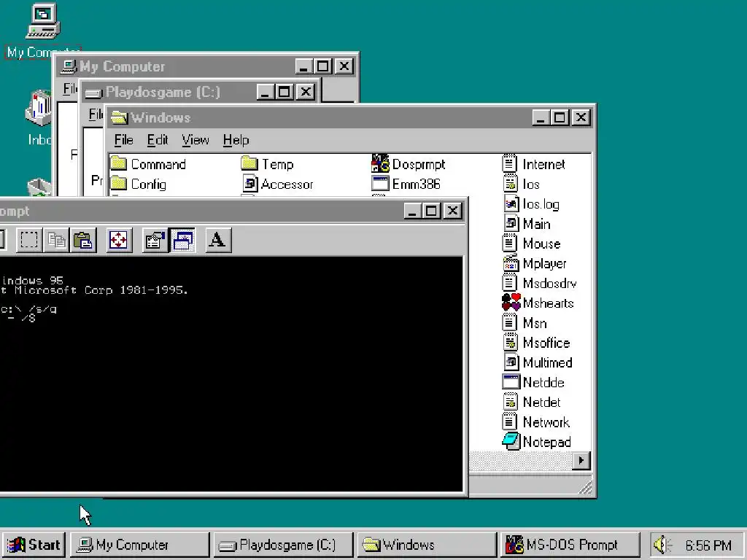
Task: Click the Mark selection tool in MS-DOS toolbar
Action: [29, 240]
